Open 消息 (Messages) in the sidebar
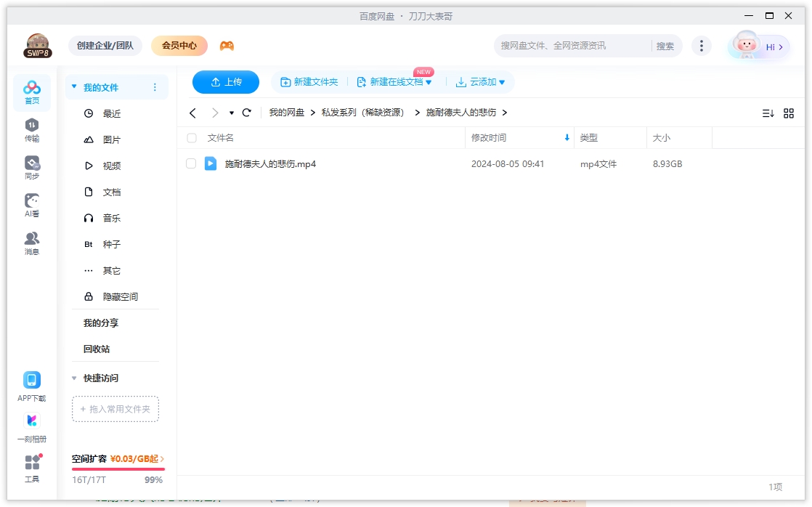Image resolution: width=812 pixels, height=507 pixels. (x=31, y=243)
